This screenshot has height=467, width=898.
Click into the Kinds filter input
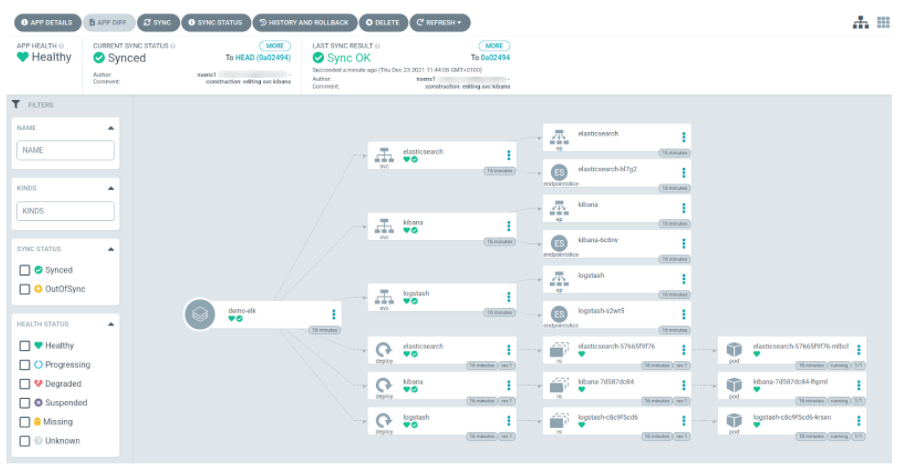coord(65,211)
